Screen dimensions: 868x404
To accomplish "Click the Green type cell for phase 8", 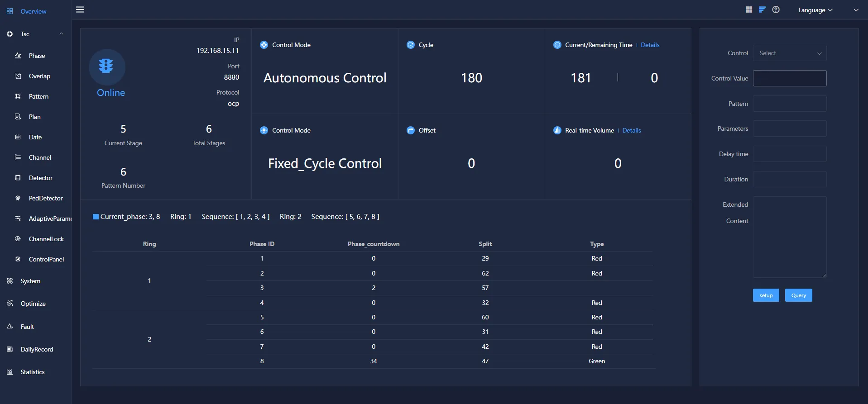I will pos(597,361).
